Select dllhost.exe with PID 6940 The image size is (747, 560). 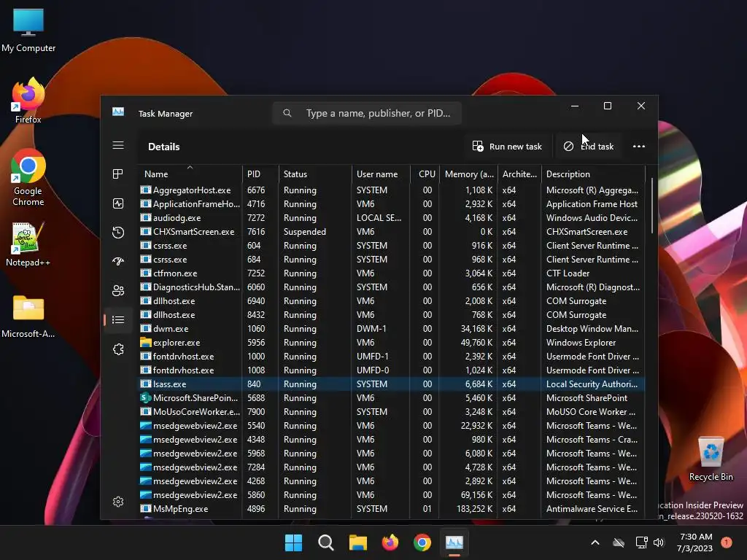click(x=392, y=301)
